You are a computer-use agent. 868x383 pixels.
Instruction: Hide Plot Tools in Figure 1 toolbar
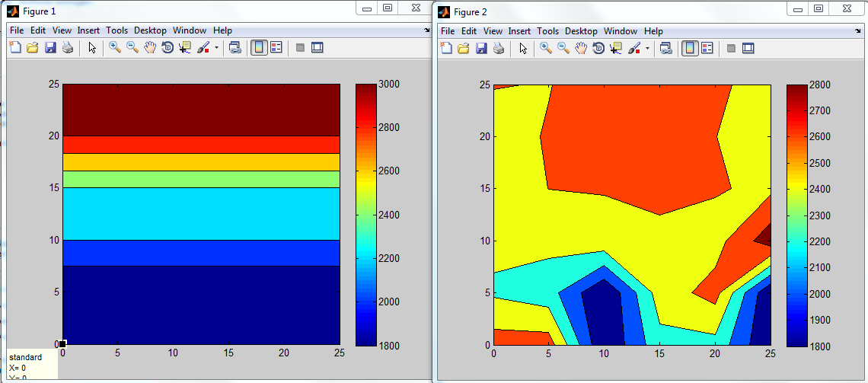[300, 47]
